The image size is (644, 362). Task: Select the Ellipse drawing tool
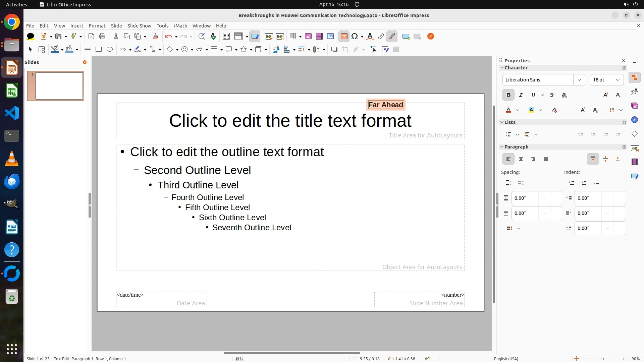click(x=110, y=50)
